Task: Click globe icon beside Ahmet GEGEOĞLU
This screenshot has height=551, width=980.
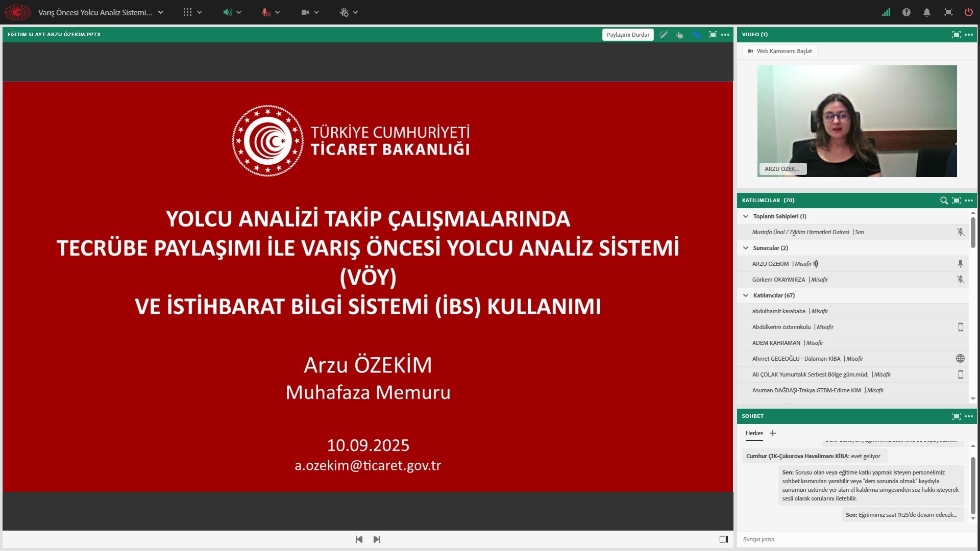Action: 960,359
